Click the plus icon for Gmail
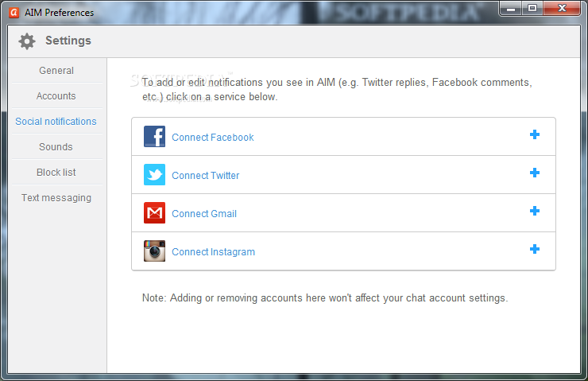The width and height of the screenshot is (588, 381). point(535,211)
